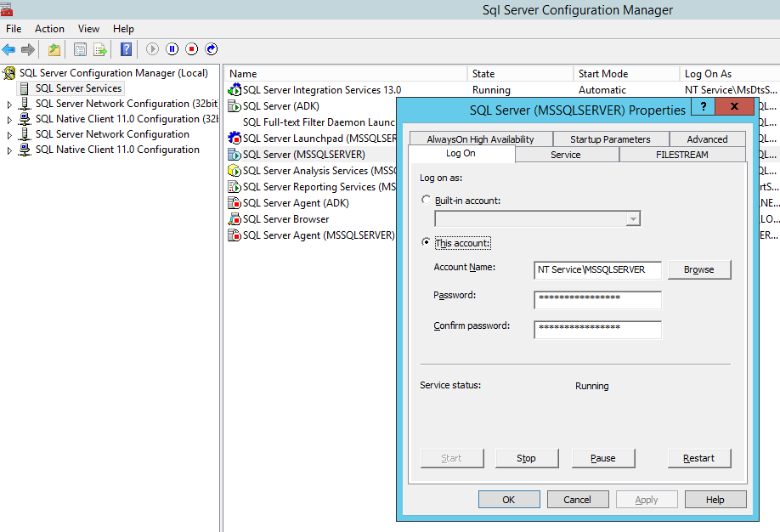Image resolution: width=780 pixels, height=532 pixels.
Task: Click the Export List toolbar icon
Action: (x=100, y=49)
